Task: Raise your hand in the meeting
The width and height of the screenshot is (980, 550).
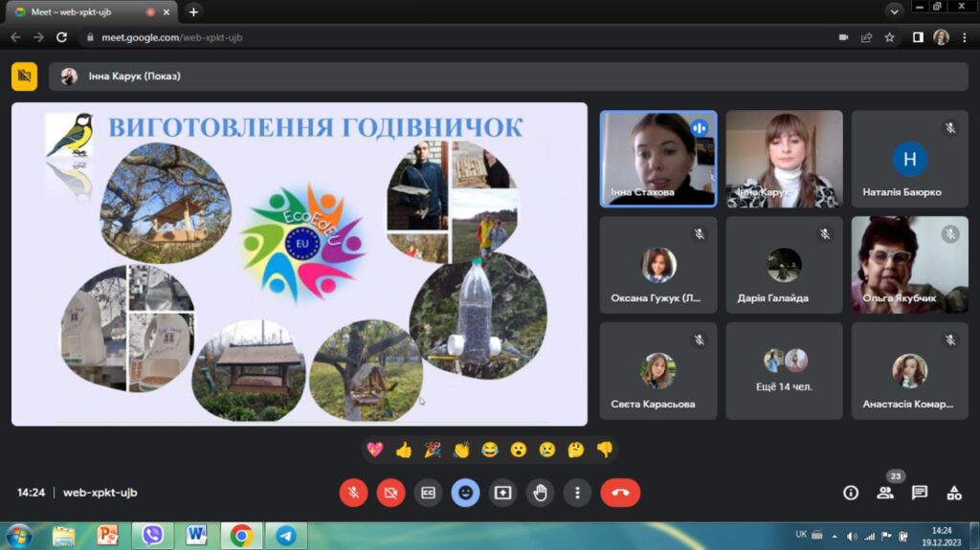Action: pos(540,493)
